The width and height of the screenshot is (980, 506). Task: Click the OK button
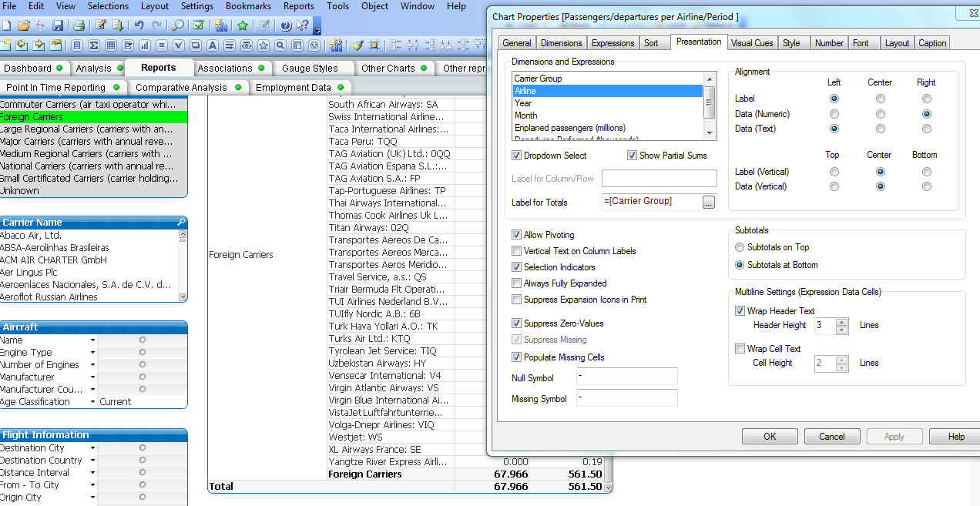pyautogui.click(x=770, y=436)
